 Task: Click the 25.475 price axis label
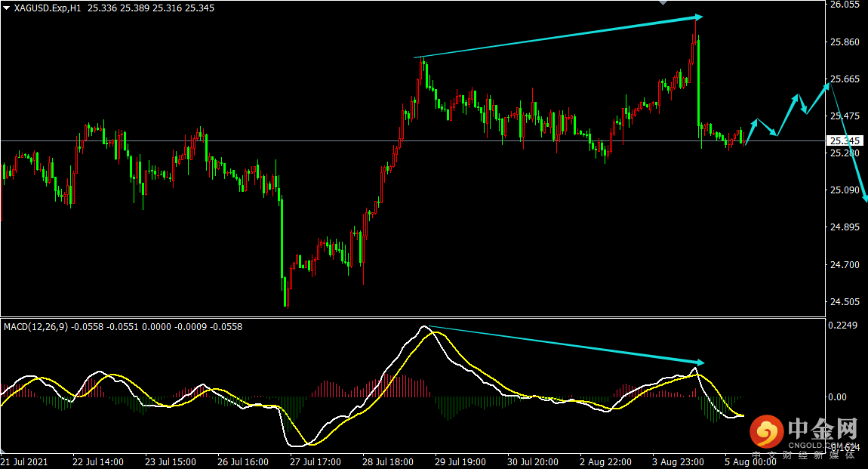coord(845,116)
